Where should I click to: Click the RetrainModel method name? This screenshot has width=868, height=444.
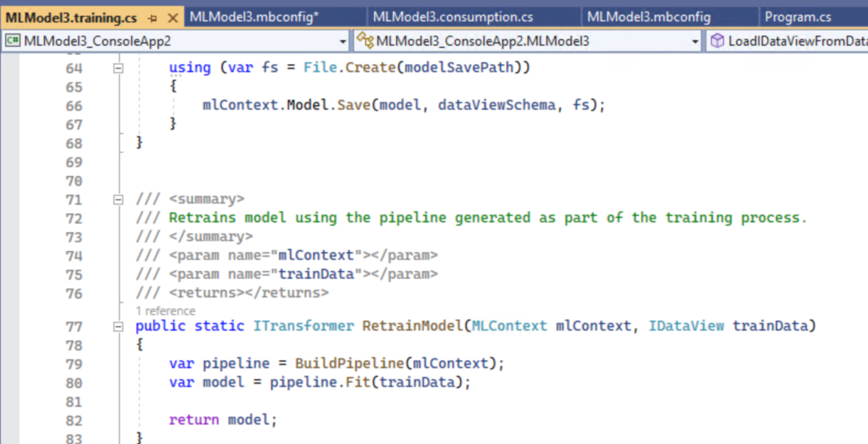pyautogui.click(x=412, y=326)
